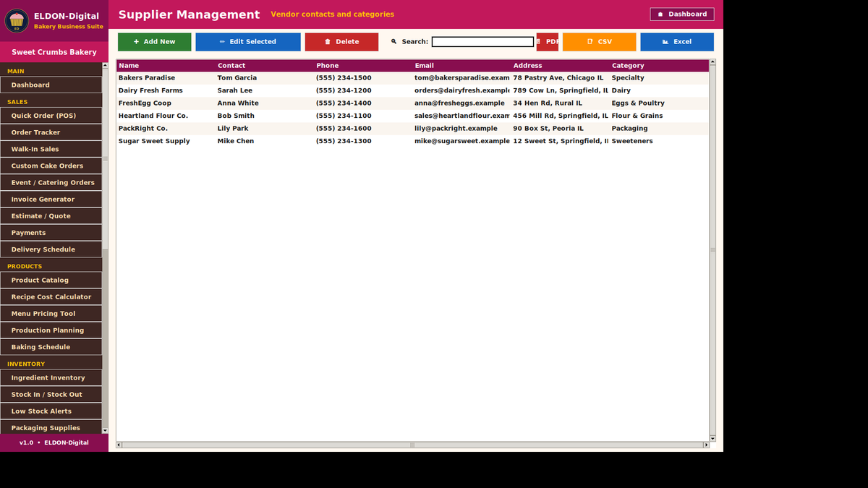
Task: Open Invoice Generator
Action: tap(51, 200)
